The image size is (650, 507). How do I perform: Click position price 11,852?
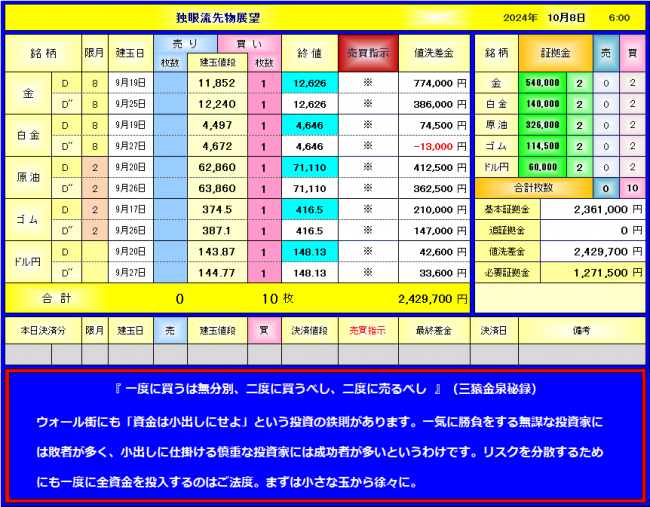[x=217, y=83]
